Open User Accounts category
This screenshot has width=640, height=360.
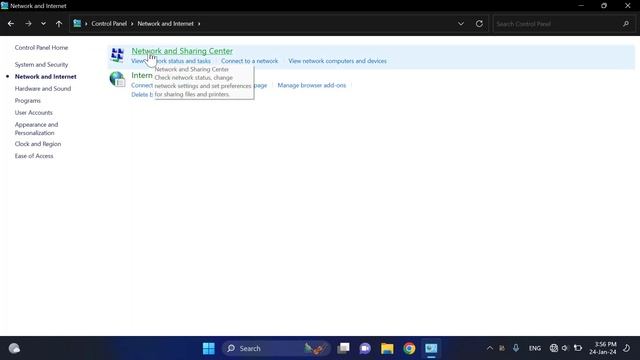pyautogui.click(x=33, y=112)
